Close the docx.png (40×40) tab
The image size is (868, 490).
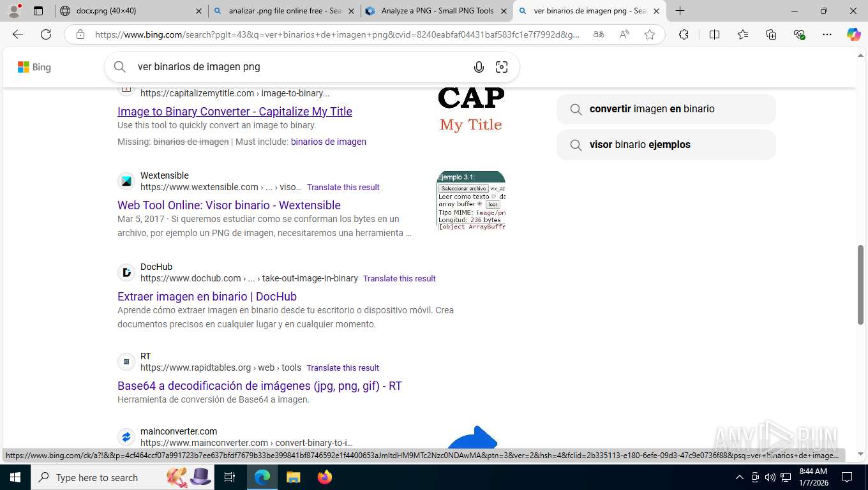pyautogui.click(x=198, y=11)
